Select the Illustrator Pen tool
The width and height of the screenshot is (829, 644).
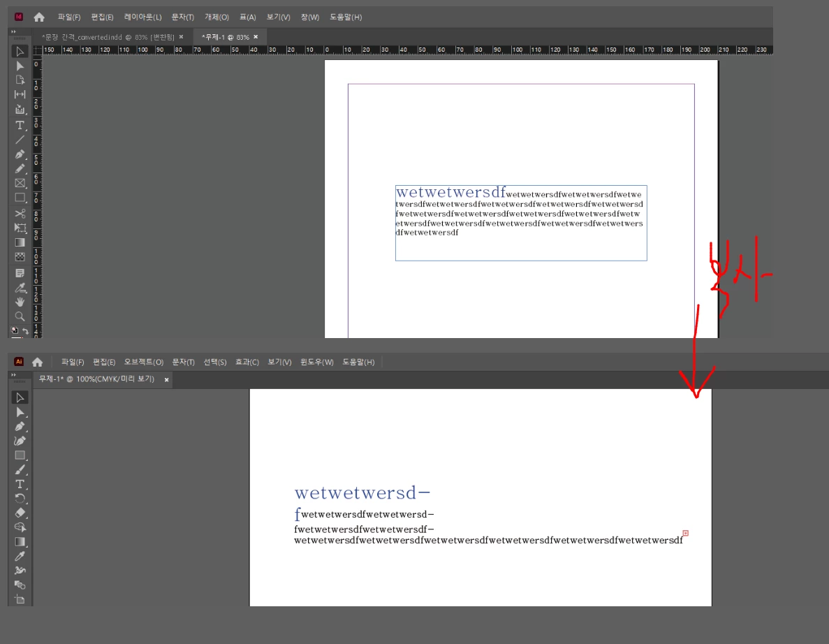(x=20, y=426)
